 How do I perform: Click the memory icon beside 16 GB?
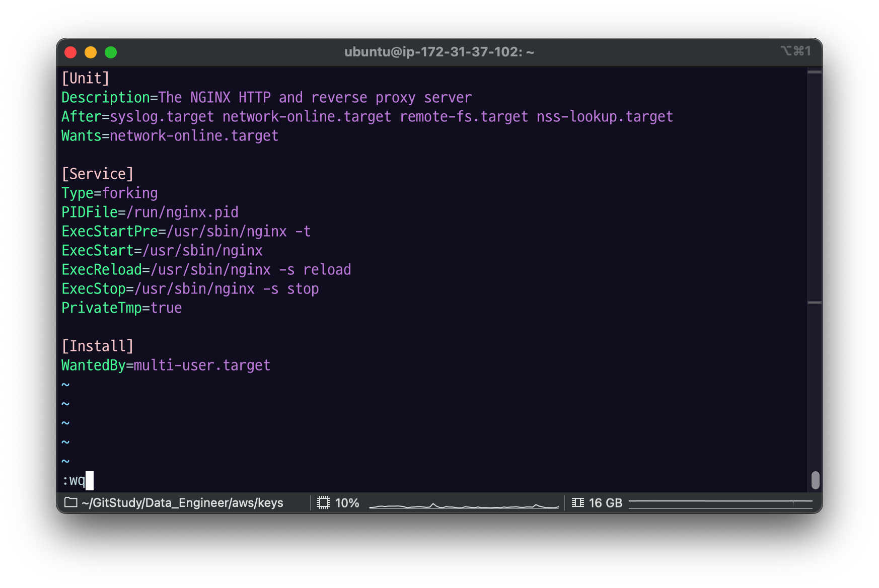578,502
